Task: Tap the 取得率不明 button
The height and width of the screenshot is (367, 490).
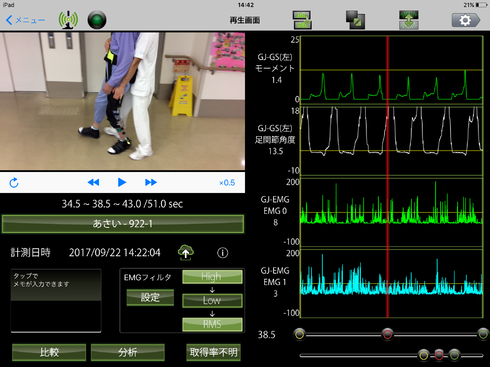Action: point(213,352)
